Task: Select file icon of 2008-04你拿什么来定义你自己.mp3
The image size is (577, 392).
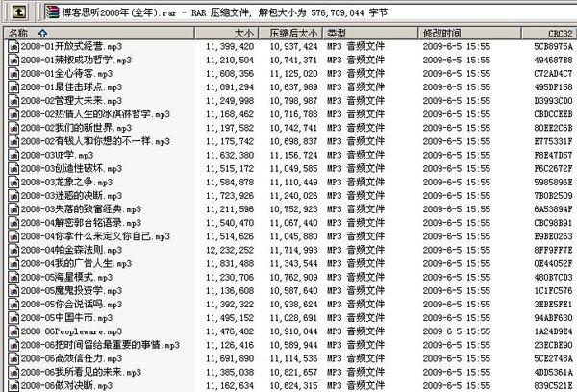Action: pos(13,236)
